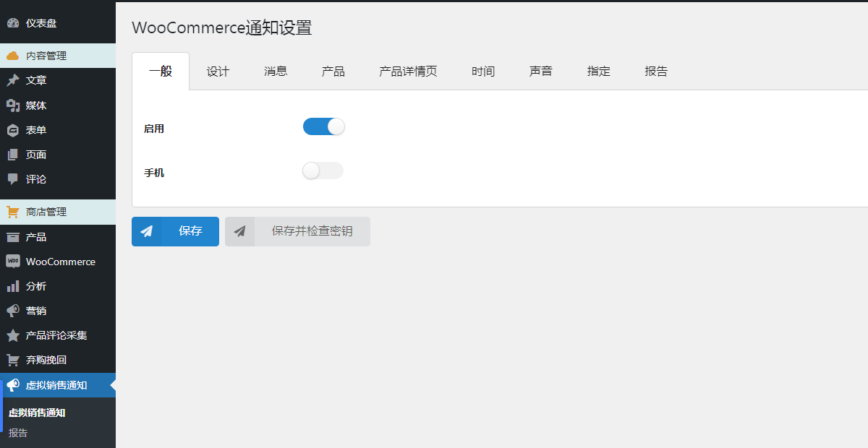The width and height of the screenshot is (868, 448).
Task: Click the comment bubble icon beside 评论
Action: click(13, 179)
